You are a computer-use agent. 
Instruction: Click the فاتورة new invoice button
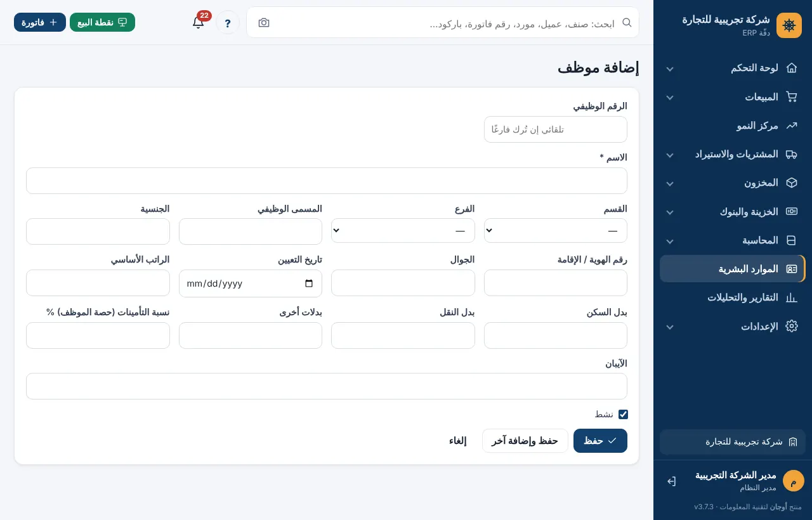point(40,22)
